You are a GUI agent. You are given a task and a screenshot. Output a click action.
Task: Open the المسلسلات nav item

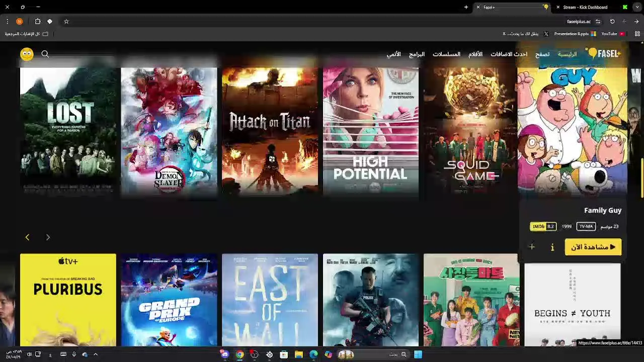tap(446, 54)
